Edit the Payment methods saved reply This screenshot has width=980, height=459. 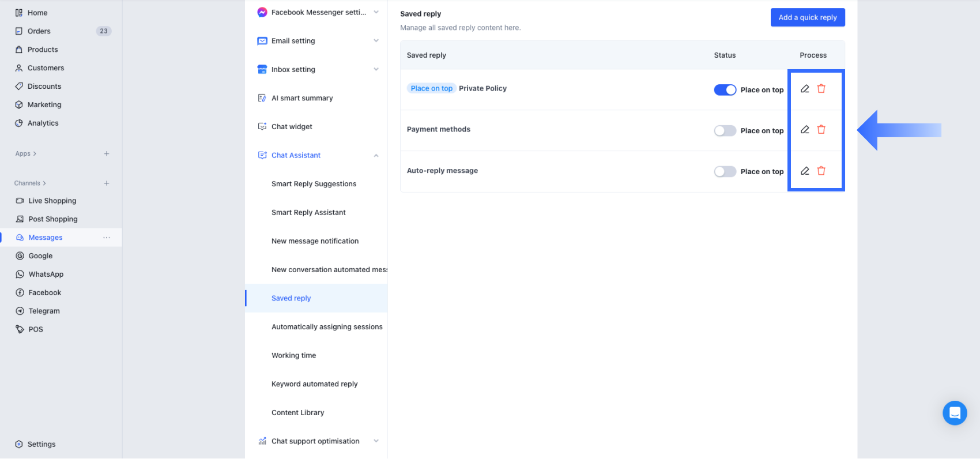[x=805, y=130]
